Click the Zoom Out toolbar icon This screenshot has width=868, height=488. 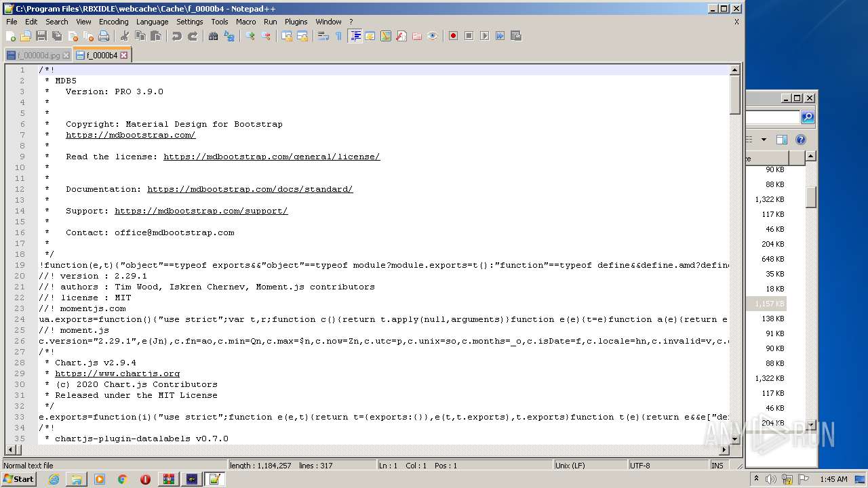coord(266,36)
